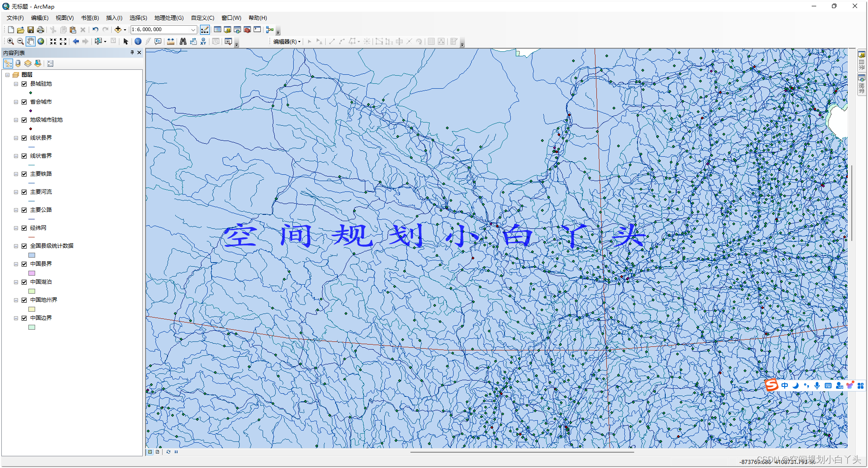Toggle visibility of 地级城市驻地 layer

24,120
